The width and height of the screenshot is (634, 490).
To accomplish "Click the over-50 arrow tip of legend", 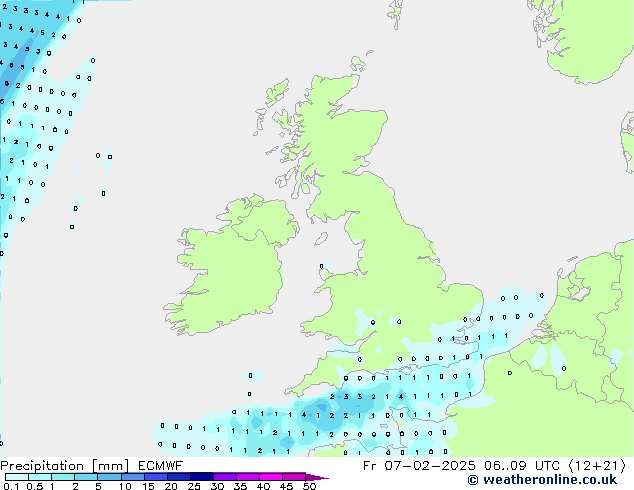I will (317, 477).
